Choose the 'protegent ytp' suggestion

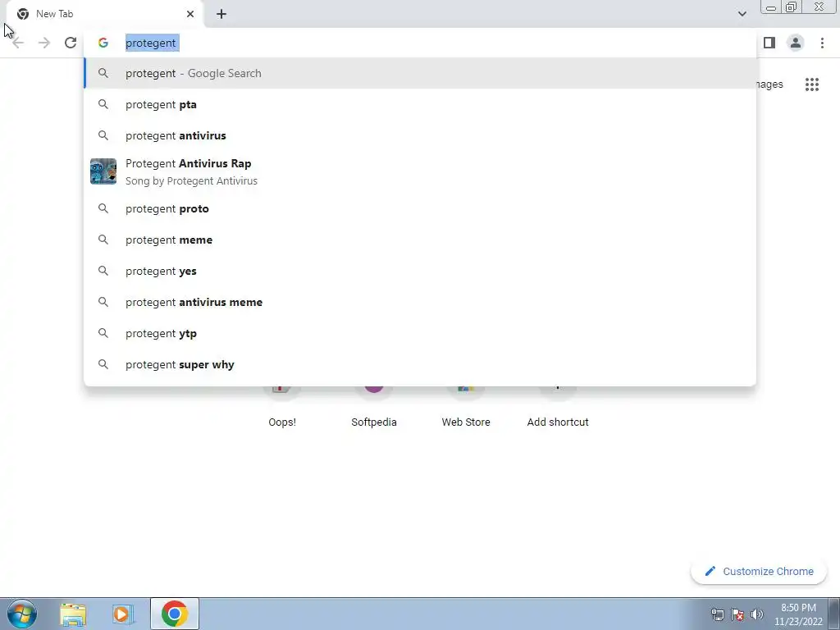420,333
